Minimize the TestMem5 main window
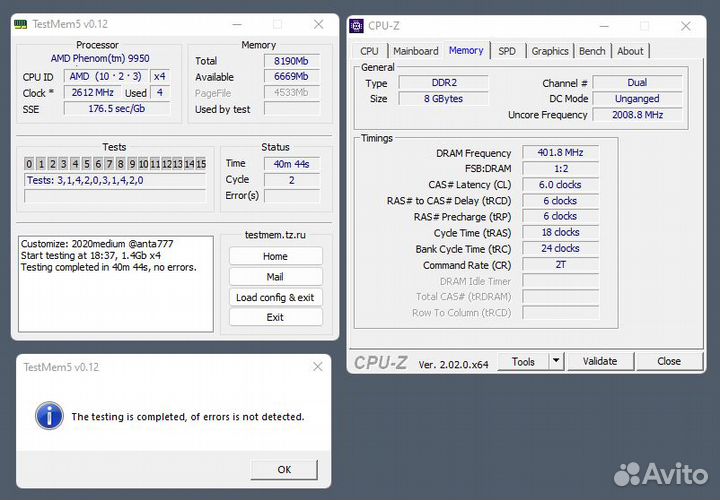 pyautogui.click(x=238, y=24)
